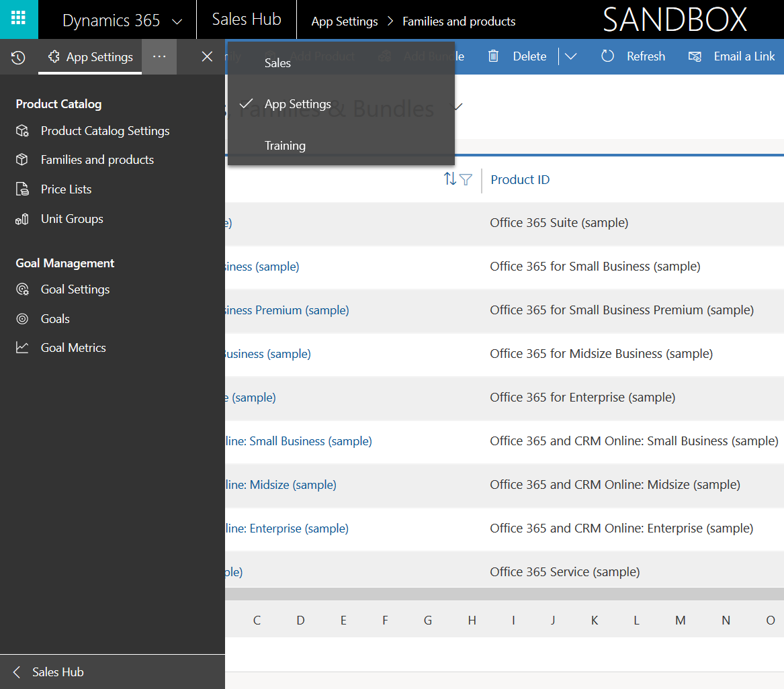Filter list by letter M
784x689 pixels.
tap(681, 620)
